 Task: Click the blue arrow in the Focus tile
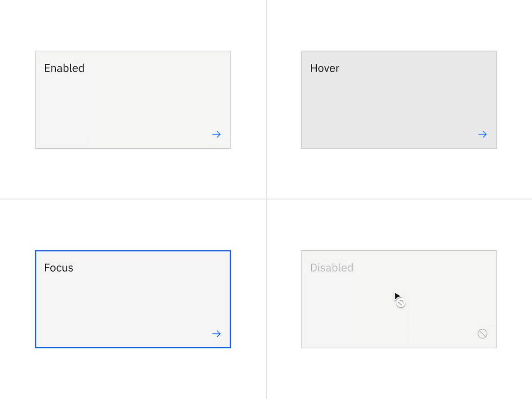216,334
